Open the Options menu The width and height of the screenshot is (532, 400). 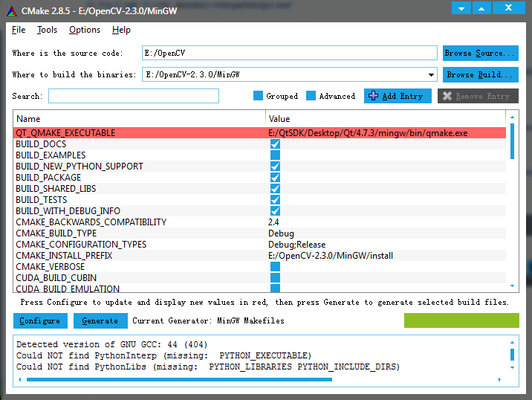(85, 30)
